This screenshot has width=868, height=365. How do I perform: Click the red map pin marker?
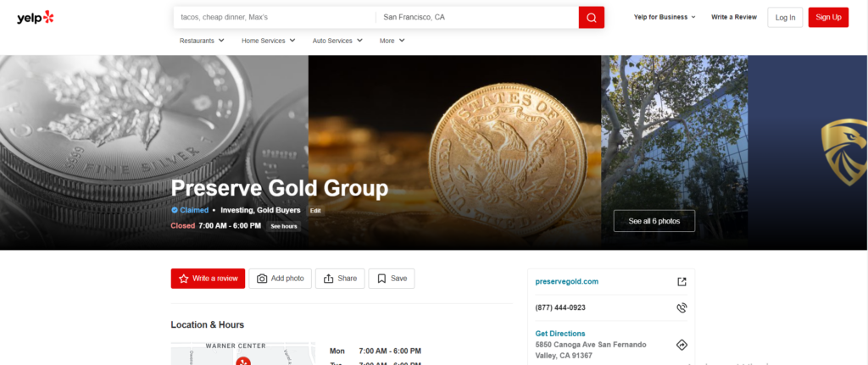[243, 362]
